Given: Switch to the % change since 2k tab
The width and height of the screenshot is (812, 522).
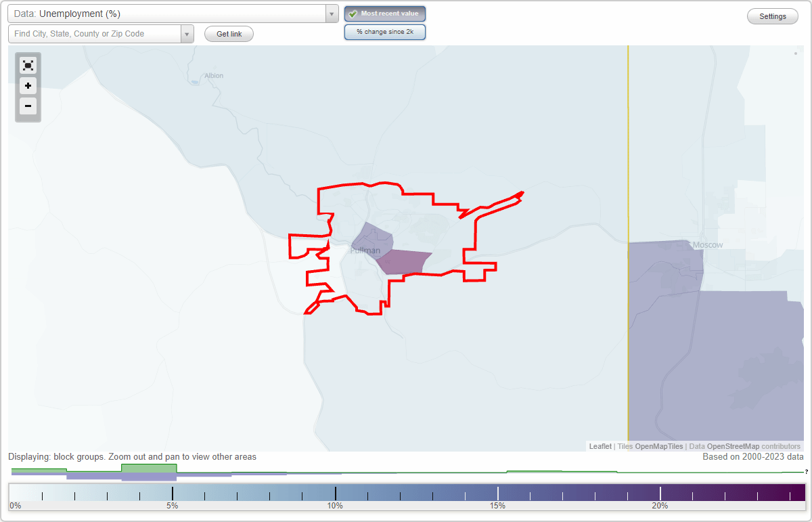Looking at the screenshot, I should [385, 32].
